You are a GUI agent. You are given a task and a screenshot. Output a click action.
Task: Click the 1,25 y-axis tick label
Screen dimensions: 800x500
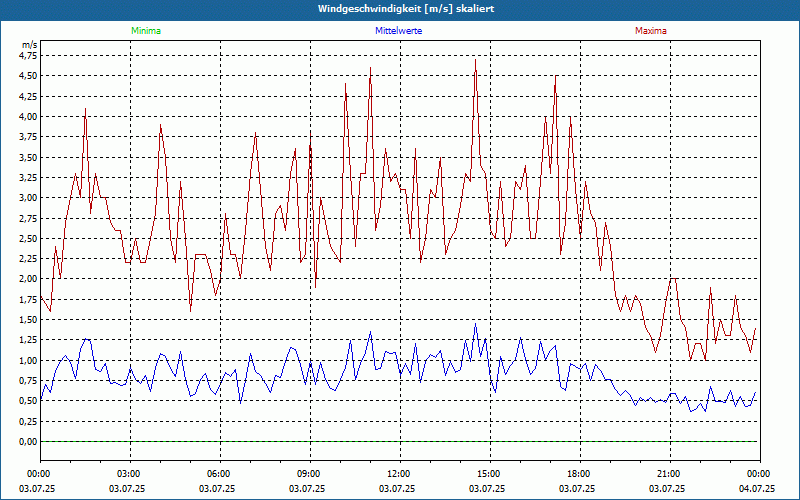(x=28, y=340)
